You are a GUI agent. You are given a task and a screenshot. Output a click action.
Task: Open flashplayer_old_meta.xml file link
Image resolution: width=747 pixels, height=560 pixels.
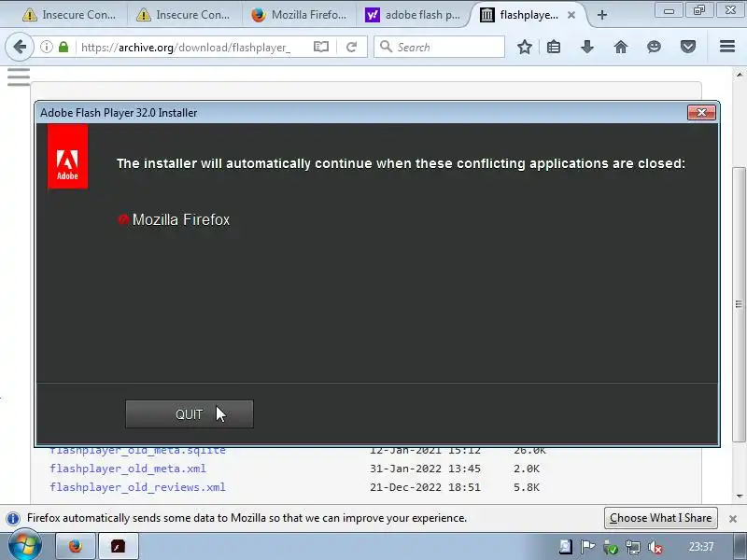[128, 469]
